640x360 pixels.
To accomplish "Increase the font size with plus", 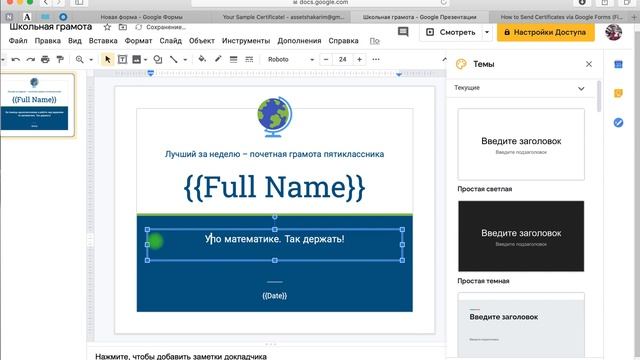I will coord(359,60).
